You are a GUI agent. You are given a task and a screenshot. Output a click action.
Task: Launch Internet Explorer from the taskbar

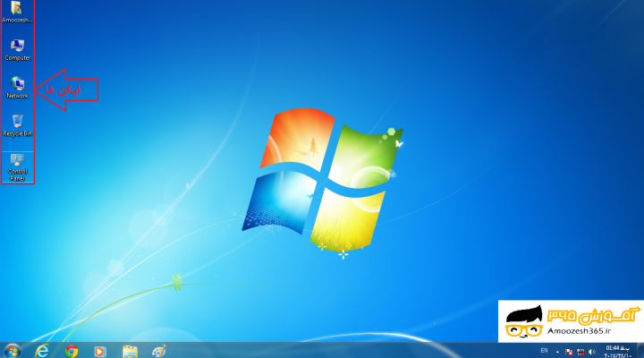(42, 351)
